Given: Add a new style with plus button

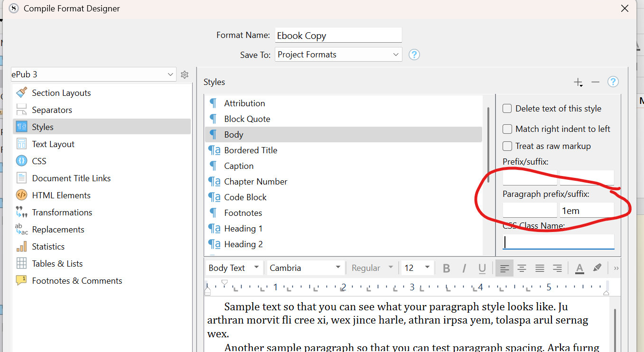Looking at the screenshot, I should 578,82.
